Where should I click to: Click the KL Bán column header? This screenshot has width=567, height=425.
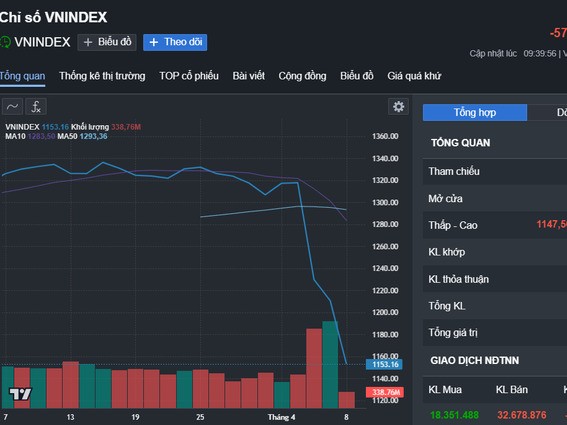tap(512, 390)
